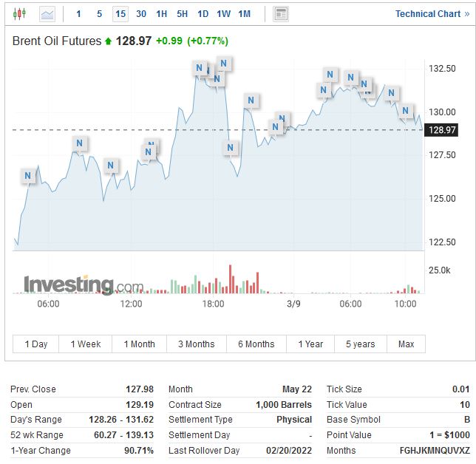
Task: Click the tallest red volume bar
Action: point(230,279)
